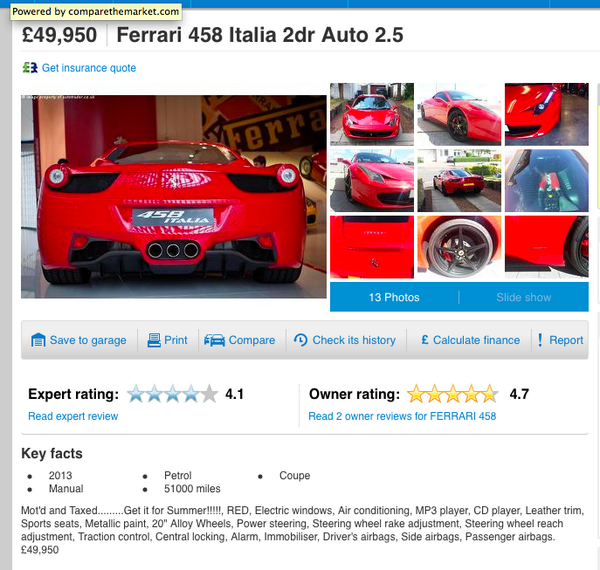Click the gold owner rating stars
The width and height of the screenshot is (600, 570).
453,394
